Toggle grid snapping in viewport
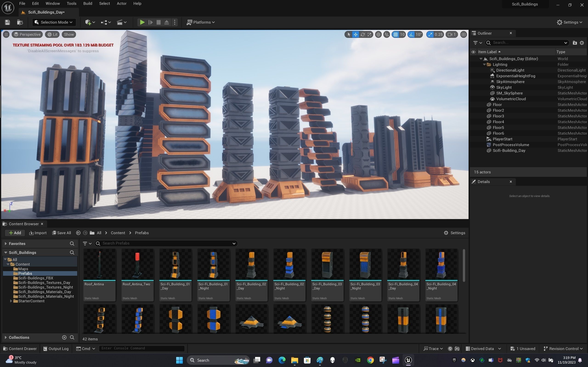The width and height of the screenshot is (588, 367). [x=396, y=34]
